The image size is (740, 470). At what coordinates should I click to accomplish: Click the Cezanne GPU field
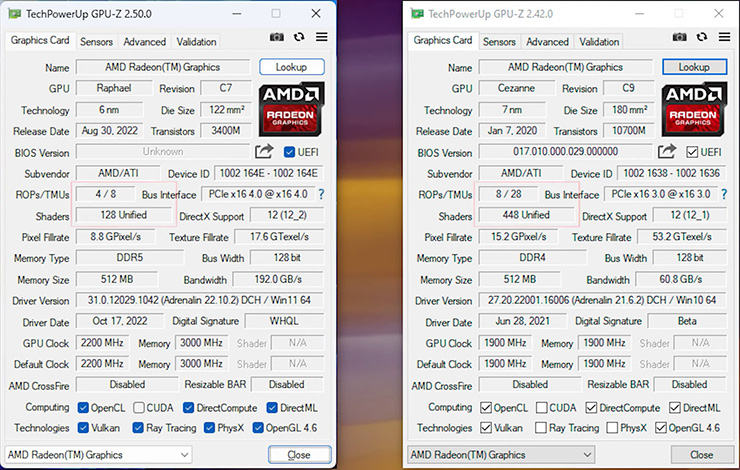517,88
